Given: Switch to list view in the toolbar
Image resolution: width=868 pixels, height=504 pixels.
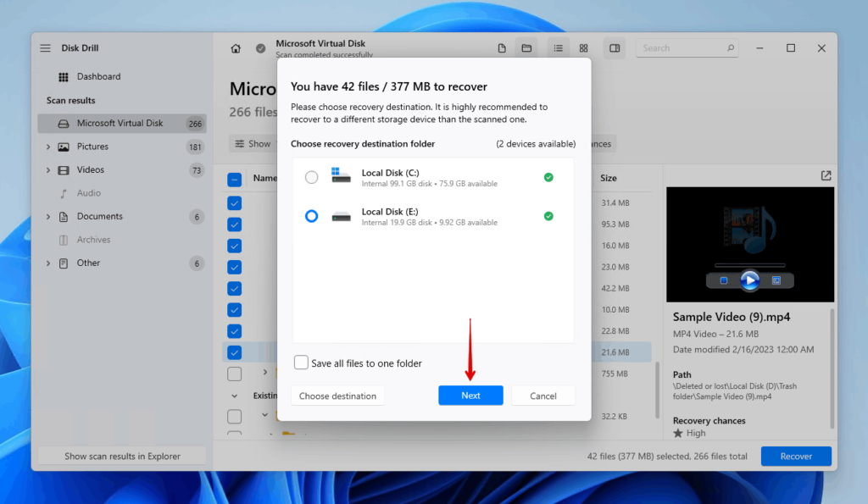Looking at the screenshot, I should pyautogui.click(x=558, y=48).
